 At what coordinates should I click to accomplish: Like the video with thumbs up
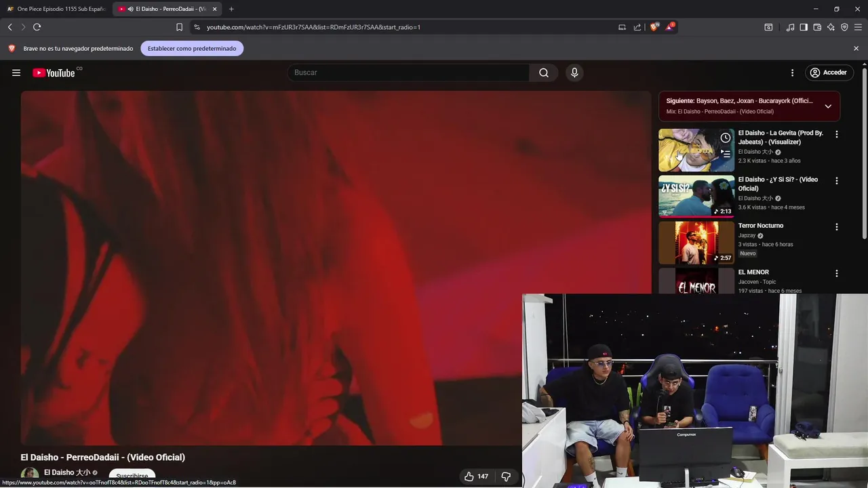(476, 476)
